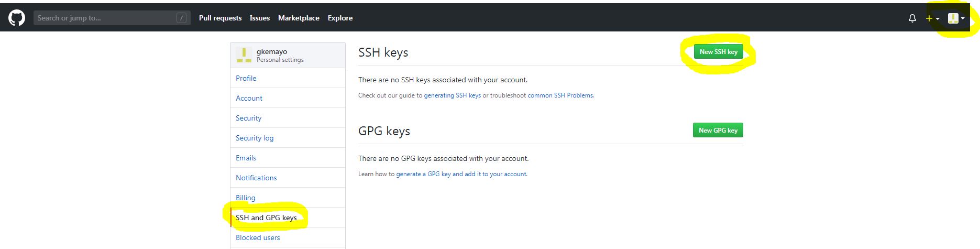The image size is (980, 249).
Task: Open the notifications bell
Action: pyautogui.click(x=912, y=18)
